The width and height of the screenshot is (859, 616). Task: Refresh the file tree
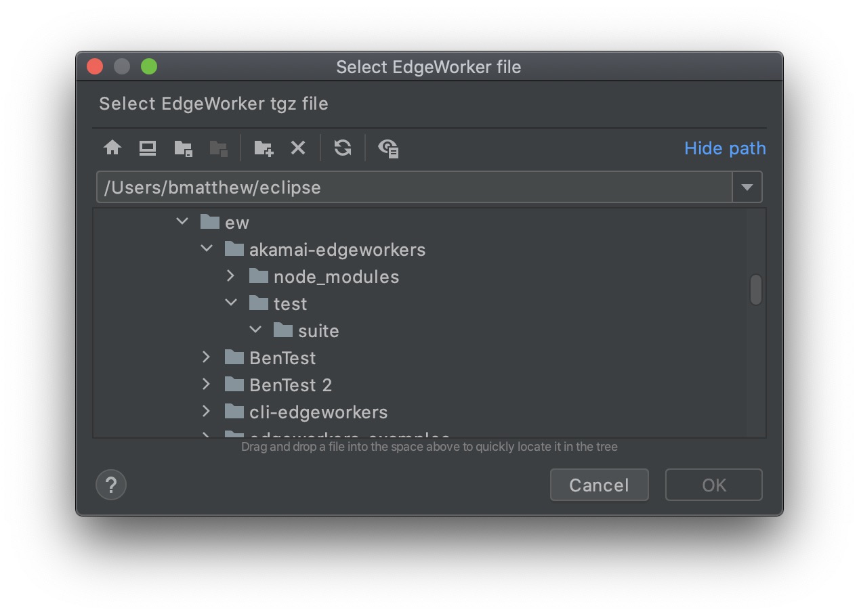coord(343,148)
